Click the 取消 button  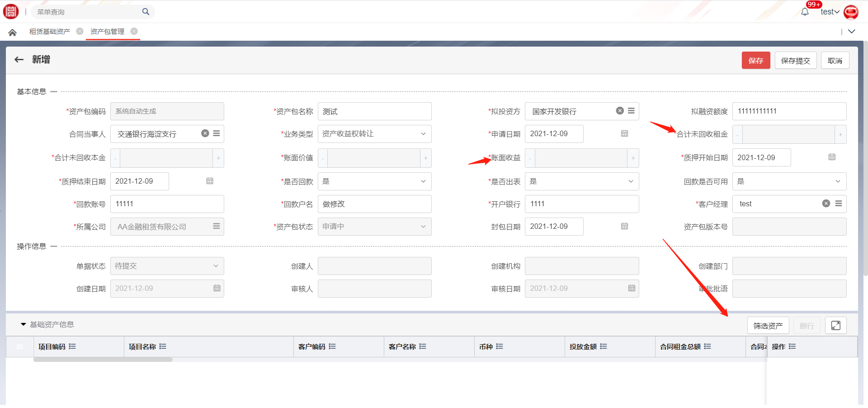[x=835, y=61]
